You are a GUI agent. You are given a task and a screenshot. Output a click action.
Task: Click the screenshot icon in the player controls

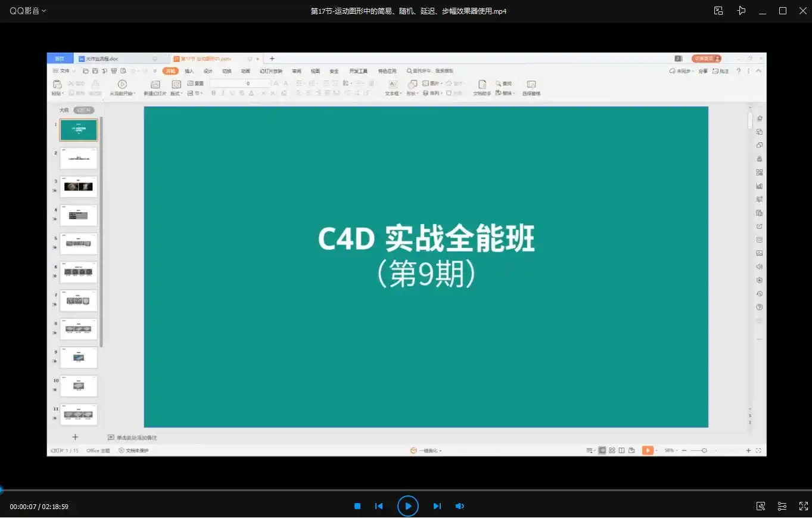(x=761, y=505)
